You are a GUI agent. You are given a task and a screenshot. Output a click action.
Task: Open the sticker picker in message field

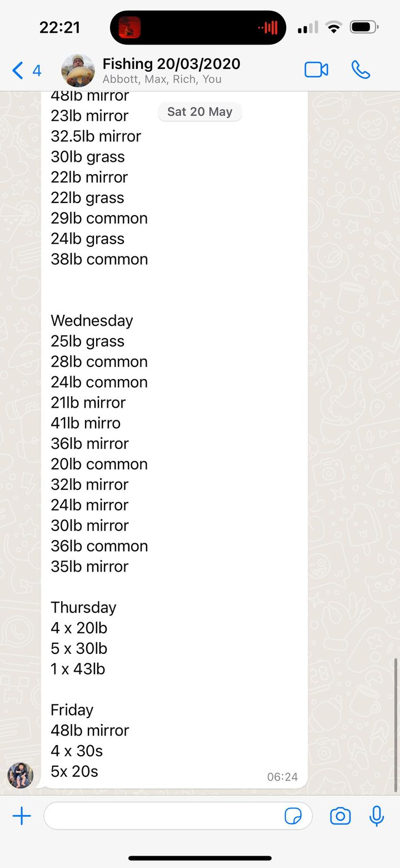(293, 816)
